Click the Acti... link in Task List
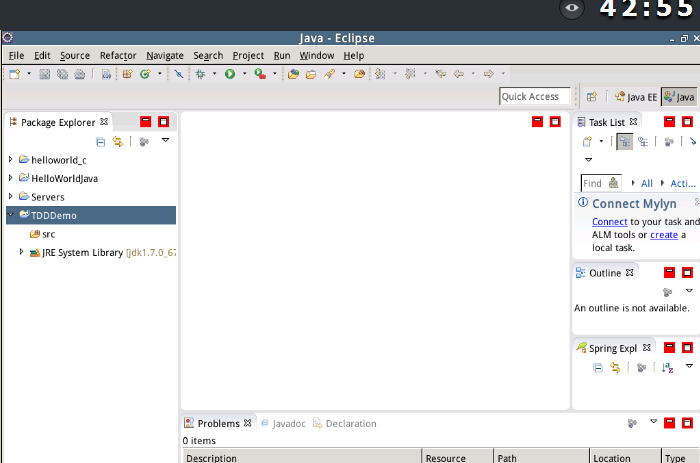 [683, 183]
